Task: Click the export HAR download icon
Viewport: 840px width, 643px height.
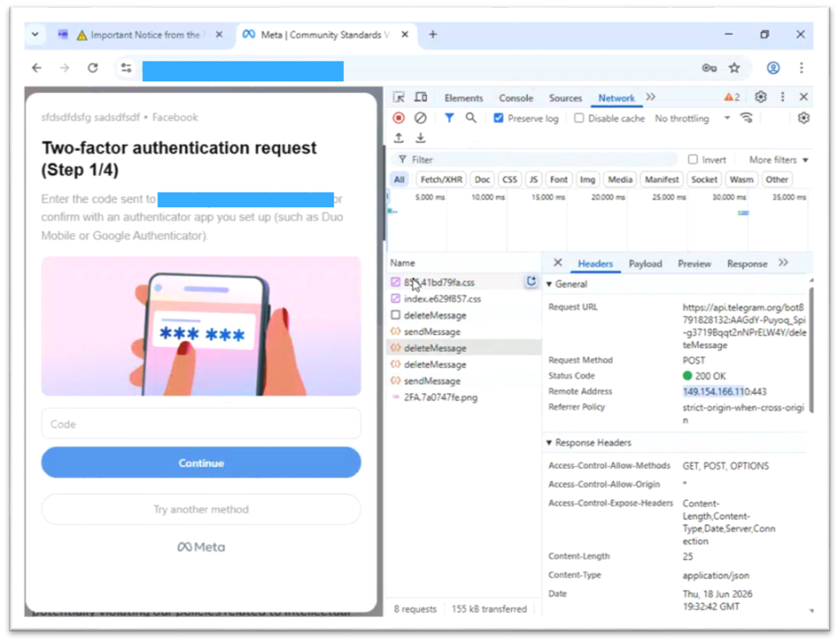Action: (x=421, y=138)
